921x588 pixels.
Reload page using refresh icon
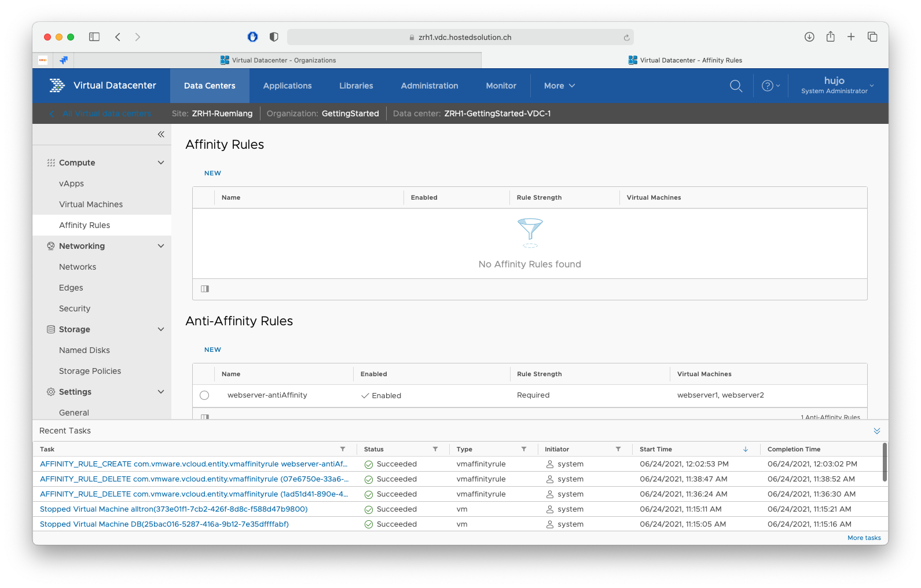(626, 38)
